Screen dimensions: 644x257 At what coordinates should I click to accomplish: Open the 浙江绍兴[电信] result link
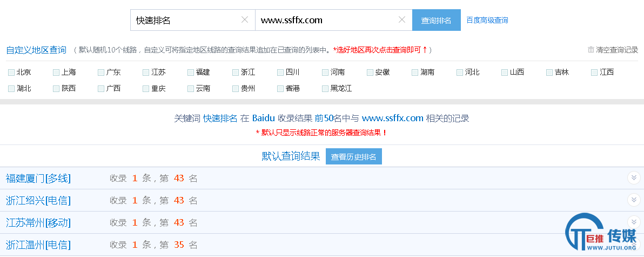pos(38,200)
